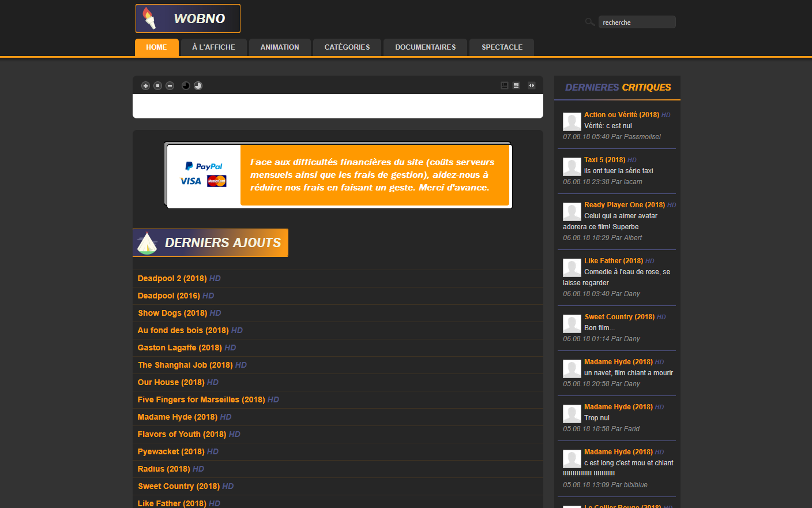
Task: Open the SPECTACLE tab
Action: click(502, 47)
